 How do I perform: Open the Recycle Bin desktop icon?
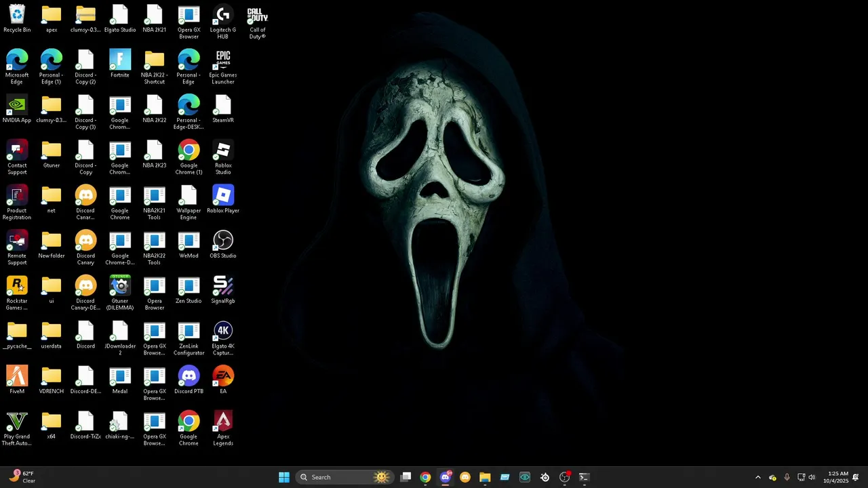(x=17, y=19)
